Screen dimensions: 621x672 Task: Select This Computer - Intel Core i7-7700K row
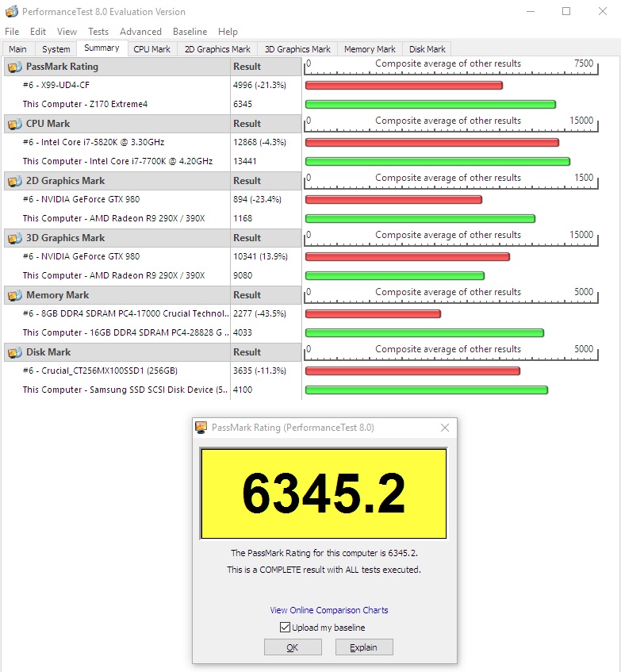(117, 161)
